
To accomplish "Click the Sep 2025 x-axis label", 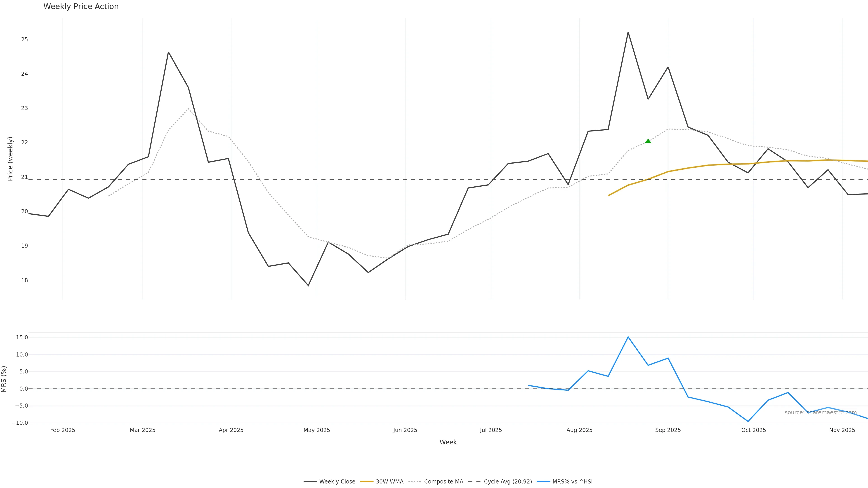I will (x=668, y=430).
